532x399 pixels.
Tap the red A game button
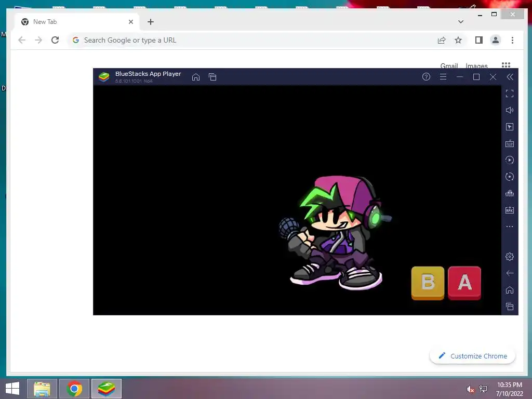464,283
